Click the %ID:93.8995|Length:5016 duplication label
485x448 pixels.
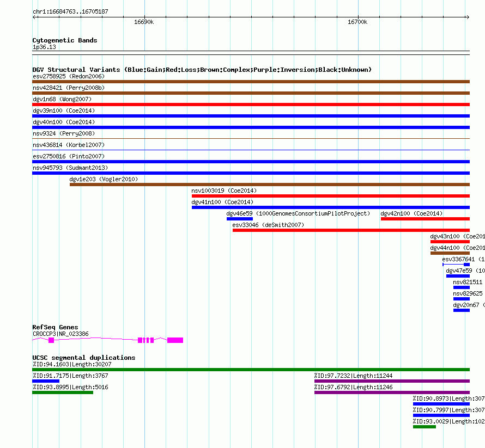70,388
